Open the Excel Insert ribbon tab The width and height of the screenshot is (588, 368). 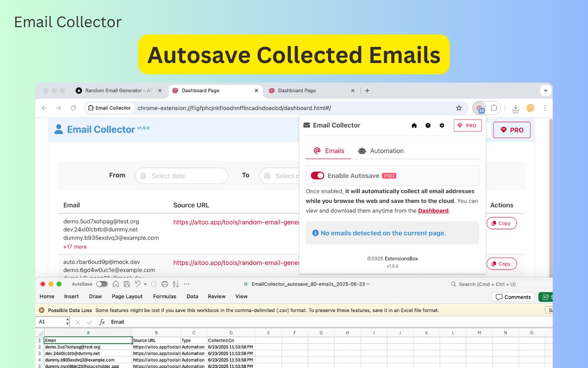[71, 297]
